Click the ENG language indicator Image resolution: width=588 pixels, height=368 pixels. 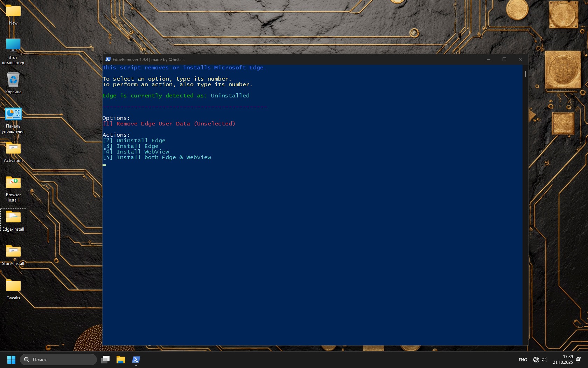[523, 360]
